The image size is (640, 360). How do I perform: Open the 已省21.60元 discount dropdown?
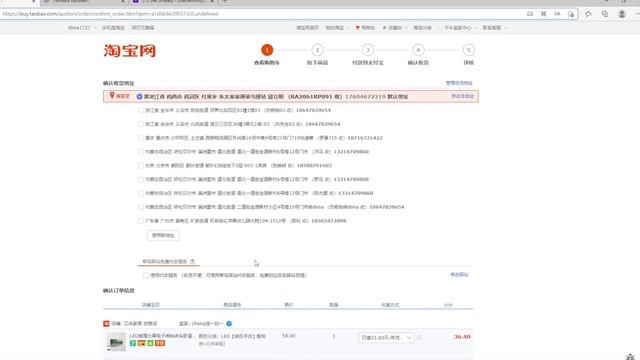tap(386, 338)
